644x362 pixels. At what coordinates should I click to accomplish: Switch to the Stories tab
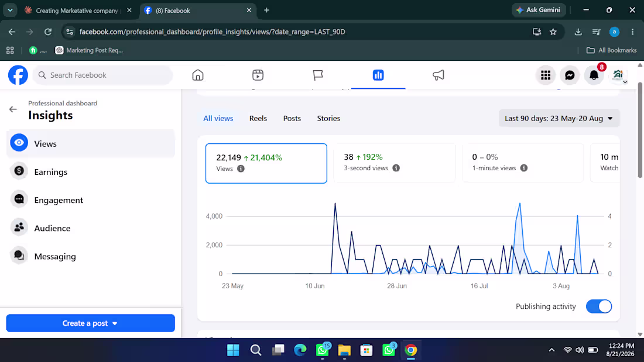tap(328, 118)
